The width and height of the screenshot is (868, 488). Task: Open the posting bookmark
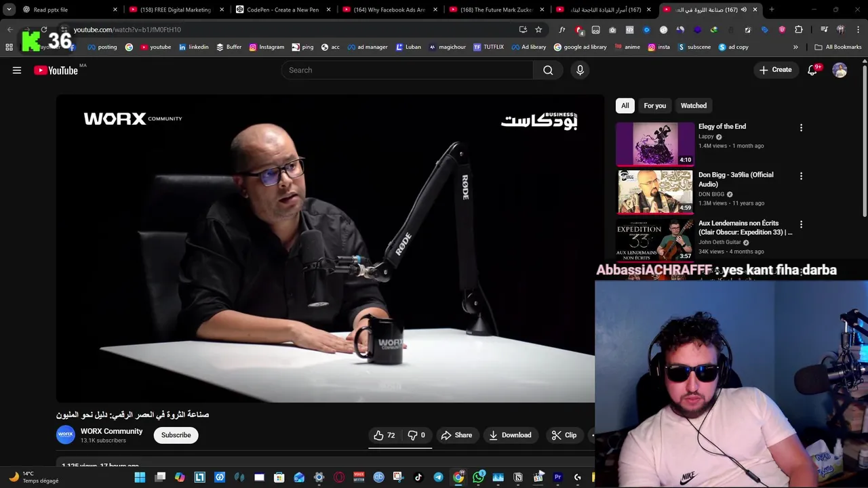tap(102, 47)
